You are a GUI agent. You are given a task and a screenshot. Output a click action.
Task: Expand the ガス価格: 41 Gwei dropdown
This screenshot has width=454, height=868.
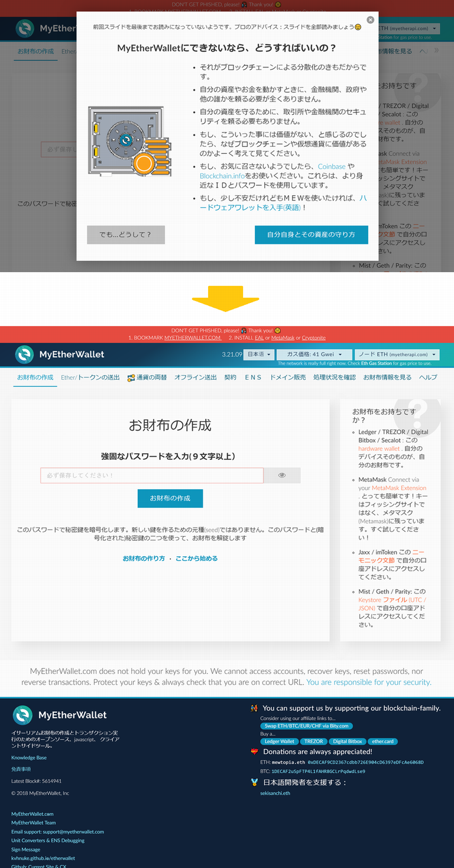click(x=314, y=354)
